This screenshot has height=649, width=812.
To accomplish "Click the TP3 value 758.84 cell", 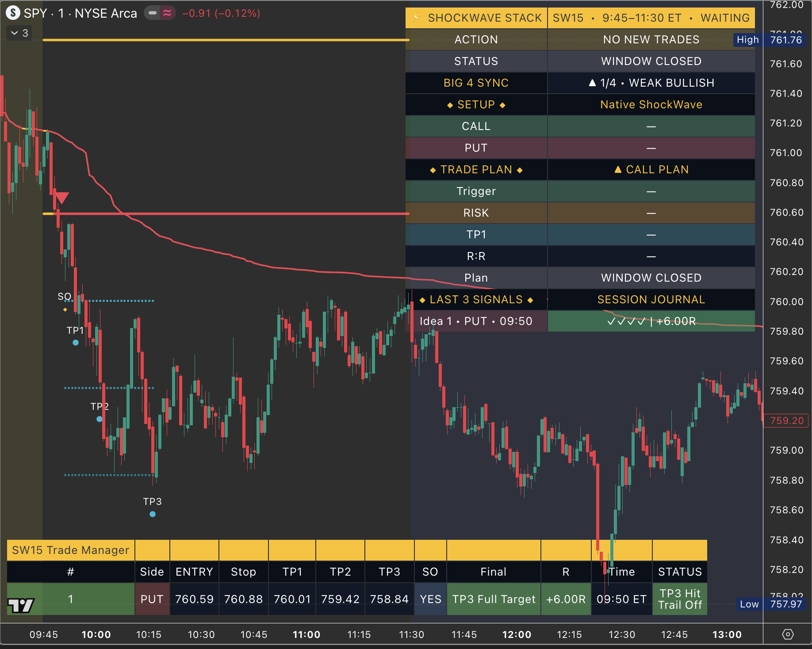I will [x=389, y=599].
